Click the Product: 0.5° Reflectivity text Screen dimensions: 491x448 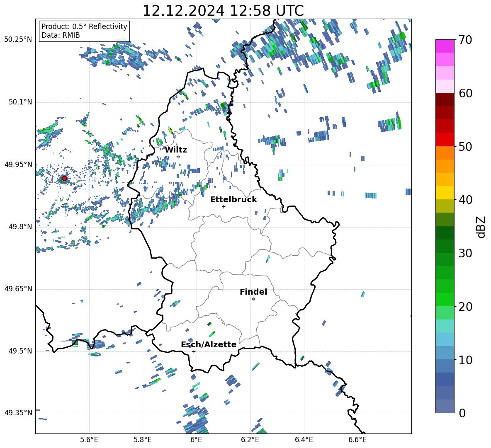click(x=84, y=27)
